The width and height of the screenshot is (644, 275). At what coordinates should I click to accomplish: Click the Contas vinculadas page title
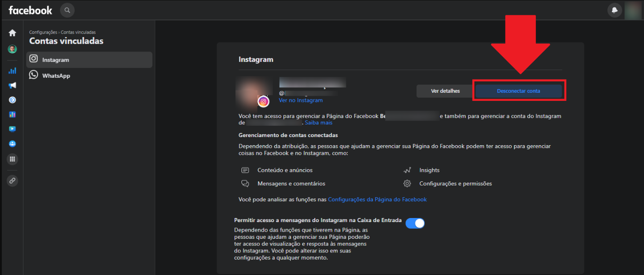[66, 41]
